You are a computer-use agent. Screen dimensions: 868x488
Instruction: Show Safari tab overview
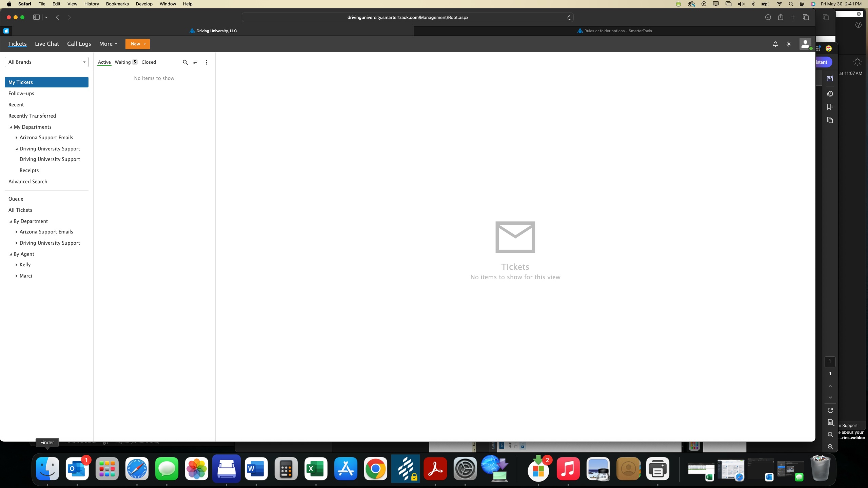click(806, 17)
